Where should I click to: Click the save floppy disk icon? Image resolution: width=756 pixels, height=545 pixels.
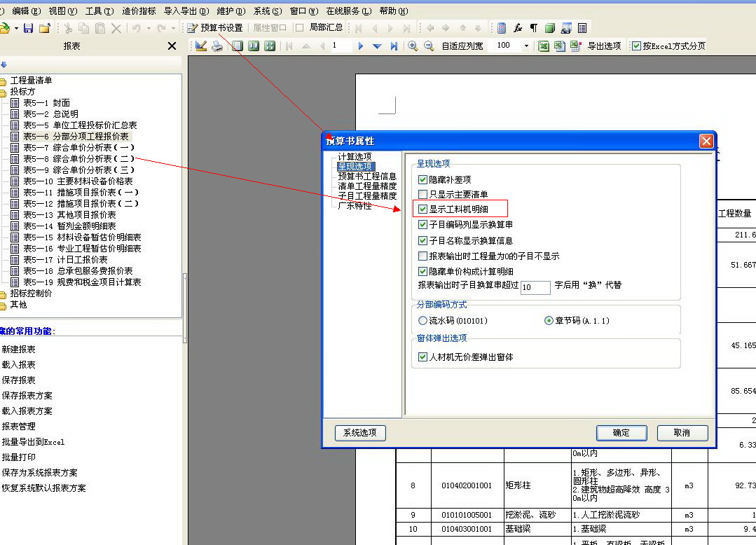(29, 29)
